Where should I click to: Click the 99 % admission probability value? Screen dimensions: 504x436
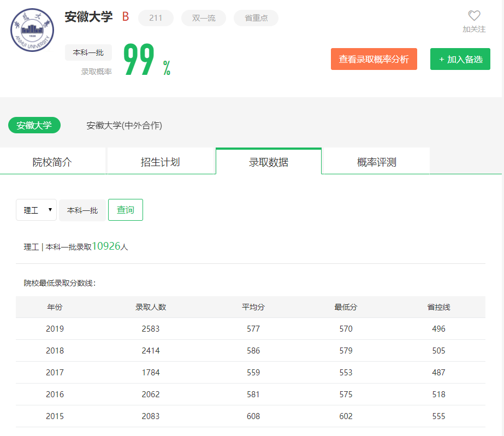[x=147, y=60]
